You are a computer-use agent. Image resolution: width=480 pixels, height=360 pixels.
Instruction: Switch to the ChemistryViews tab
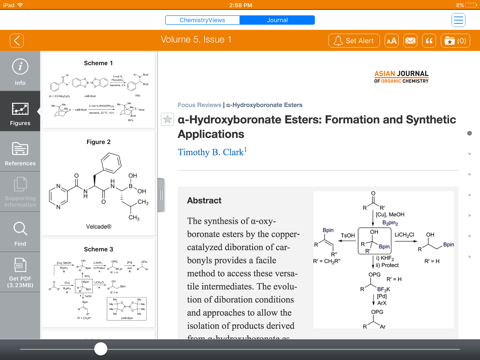click(202, 20)
